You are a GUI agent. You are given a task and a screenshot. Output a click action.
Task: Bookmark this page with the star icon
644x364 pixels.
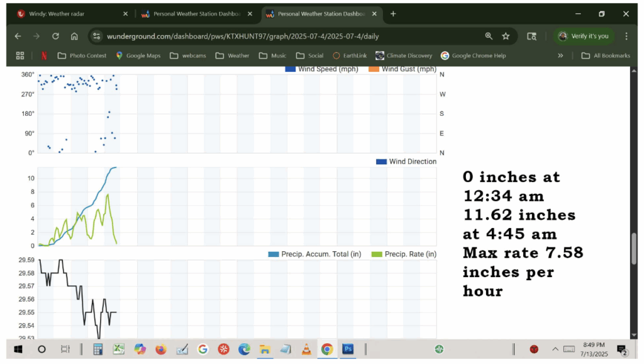click(506, 37)
